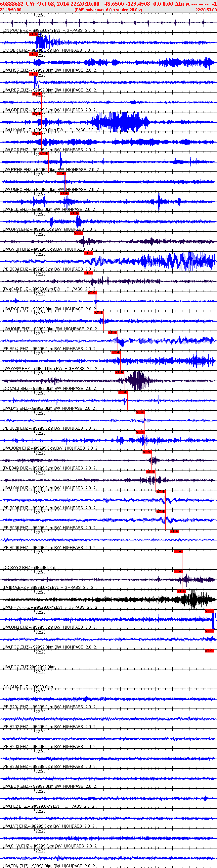Click red pick marker on UW.LON.BHZ trace
The width and height of the screenshot is (217, 868).
point(151,472)
